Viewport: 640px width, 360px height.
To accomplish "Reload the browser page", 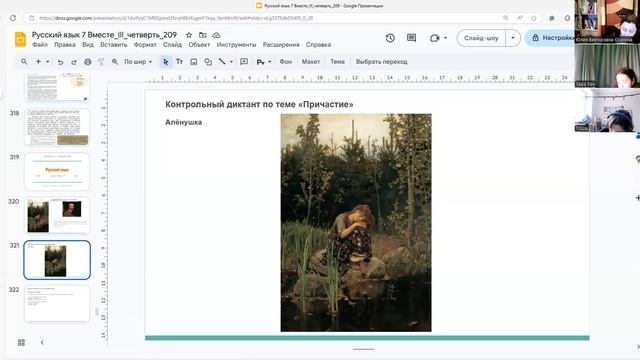I will coord(13,18).
